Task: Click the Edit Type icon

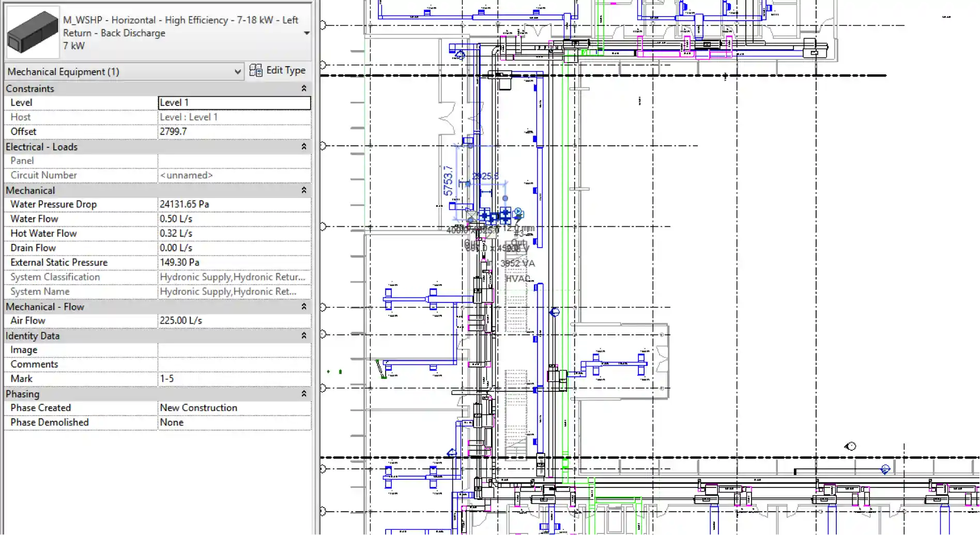Action: [255, 71]
